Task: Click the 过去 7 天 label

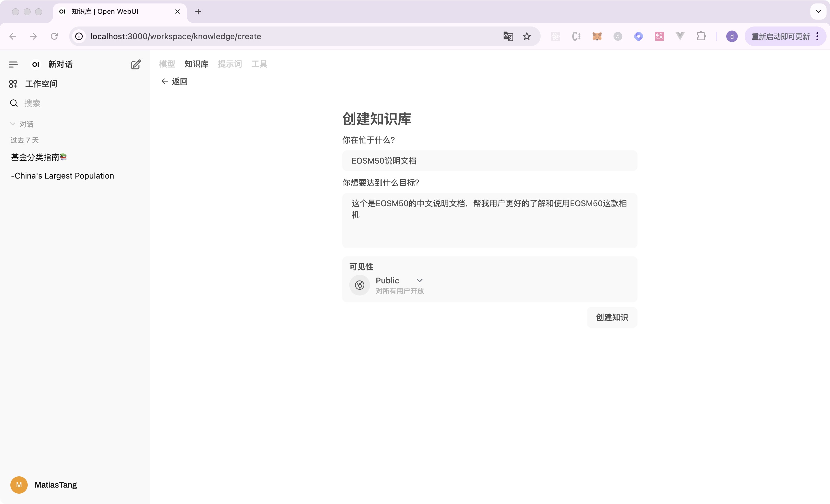Action: (x=24, y=140)
